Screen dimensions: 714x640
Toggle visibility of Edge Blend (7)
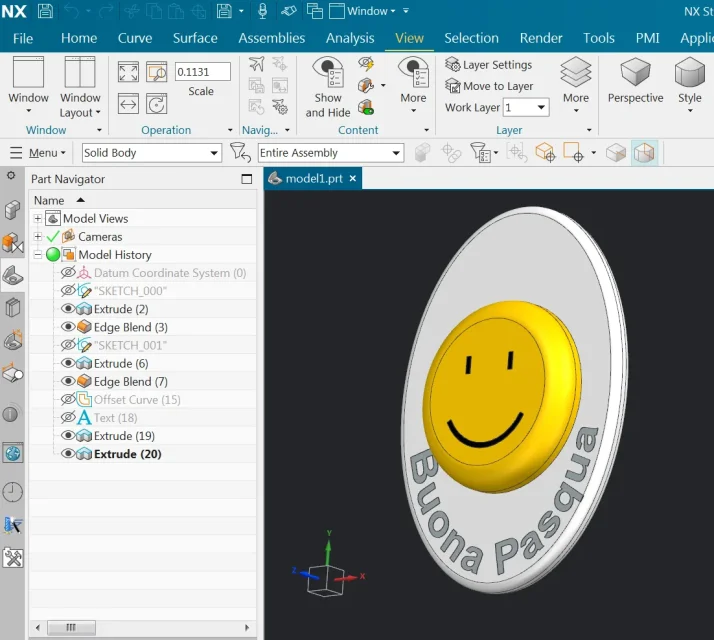pos(68,381)
